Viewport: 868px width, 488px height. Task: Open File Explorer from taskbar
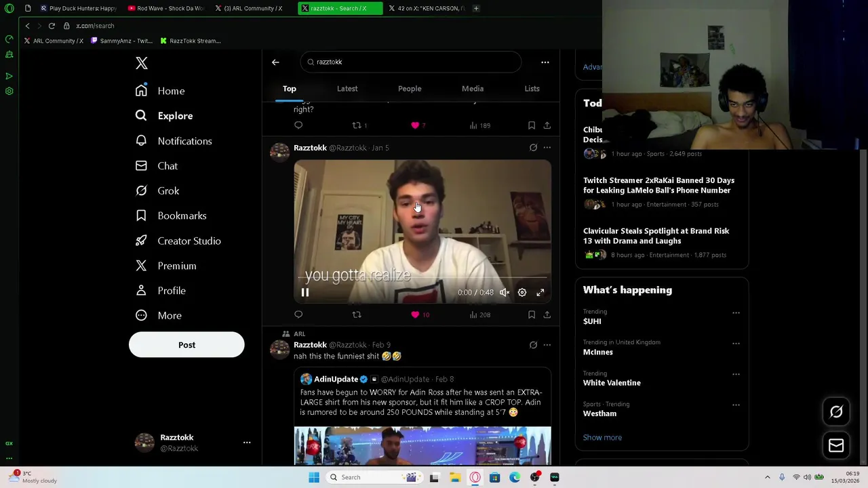[454, 477]
